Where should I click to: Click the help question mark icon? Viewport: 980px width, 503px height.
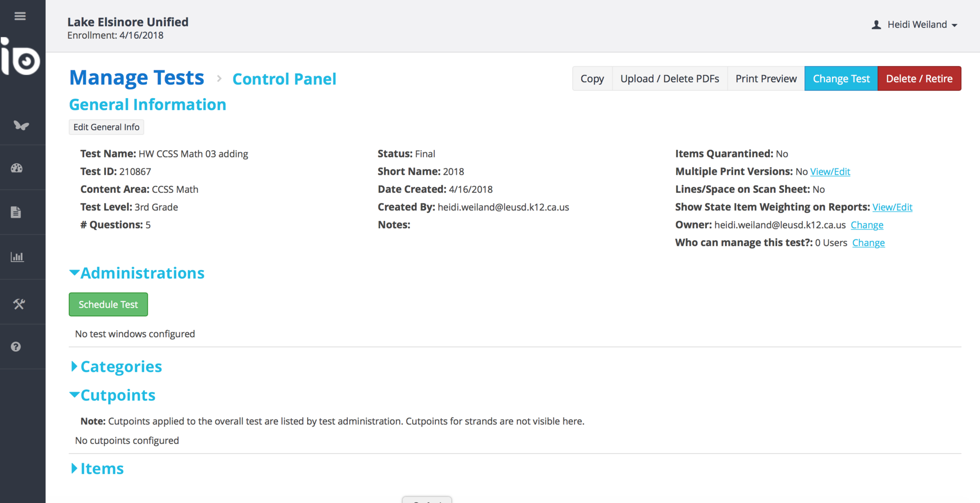pos(16,347)
